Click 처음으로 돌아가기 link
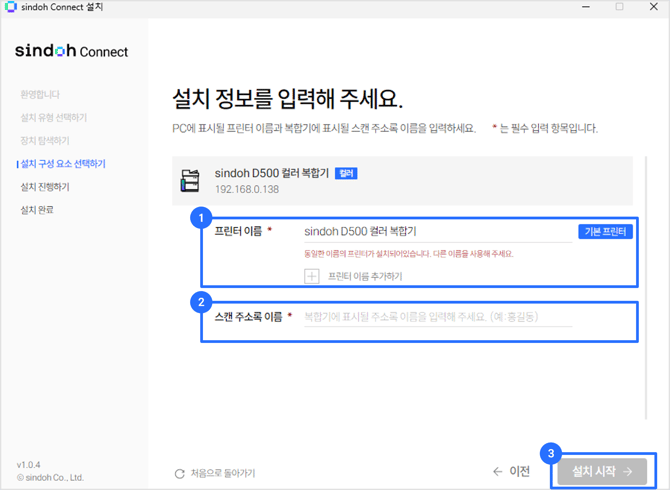This screenshot has height=490, width=670. click(x=223, y=473)
